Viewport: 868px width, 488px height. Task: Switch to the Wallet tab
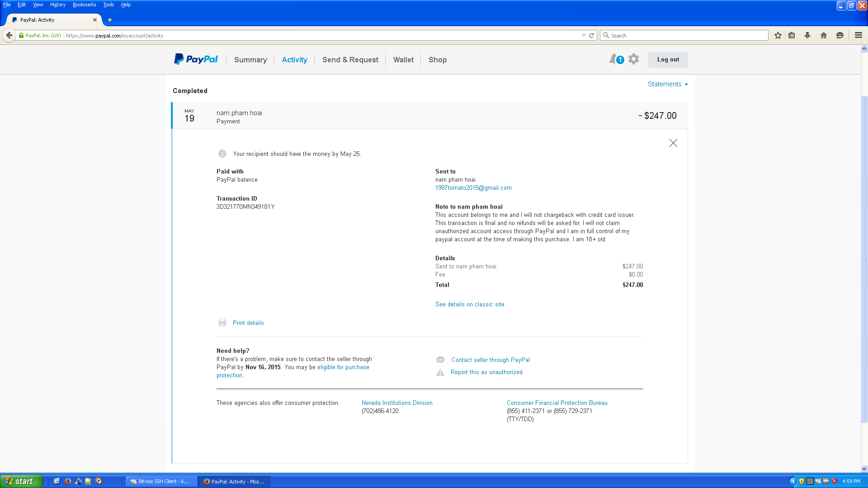pos(403,60)
